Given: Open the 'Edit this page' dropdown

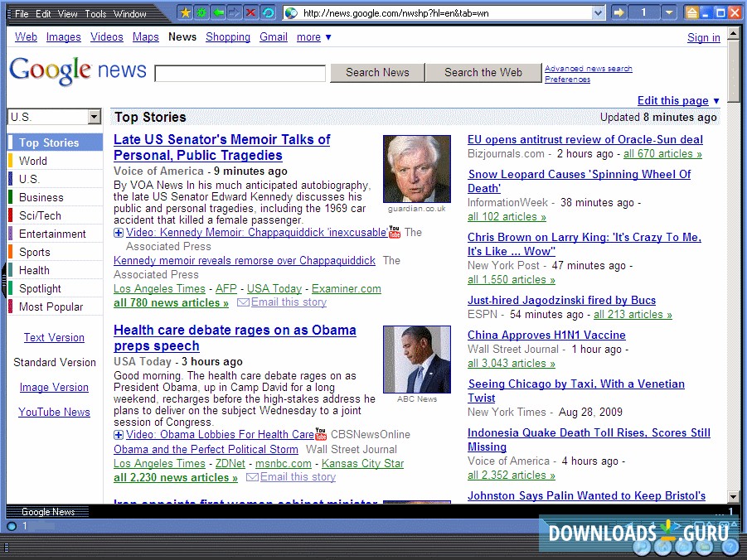Looking at the screenshot, I should pos(678,100).
